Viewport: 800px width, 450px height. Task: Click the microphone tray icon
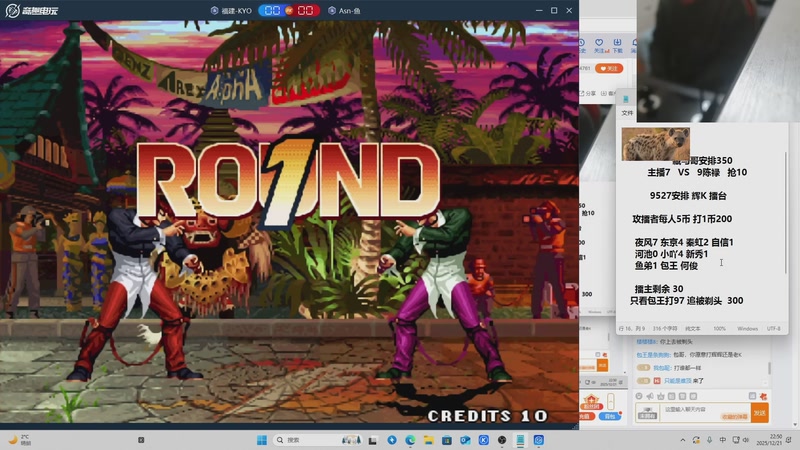(x=709, y=440)
